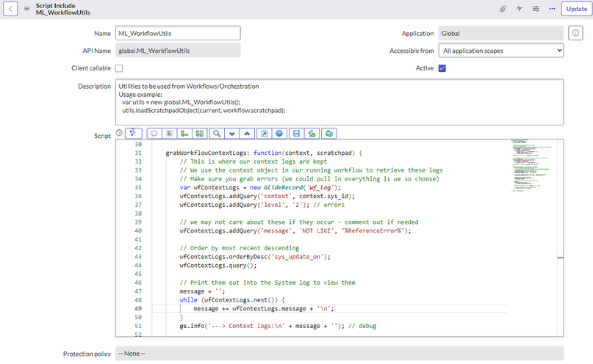The width and height of the screenshot is (593, 364).
Task: Click the Application field showing Global
Action: pos(500,33)
